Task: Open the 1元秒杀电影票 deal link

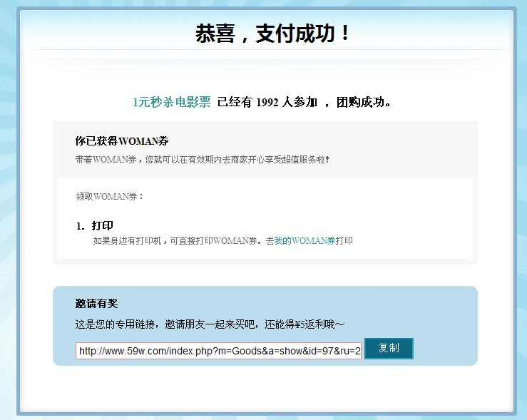Action: point(171,102)
